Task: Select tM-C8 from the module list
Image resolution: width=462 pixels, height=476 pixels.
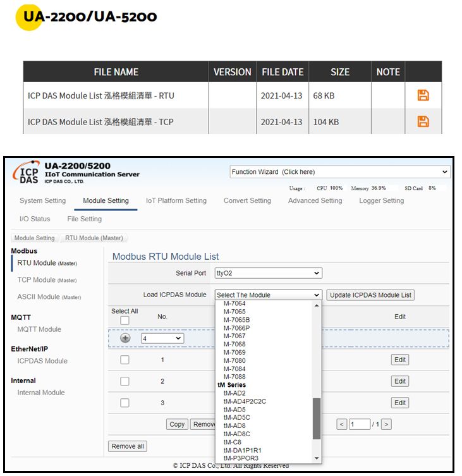Action: tap(232, 442)
